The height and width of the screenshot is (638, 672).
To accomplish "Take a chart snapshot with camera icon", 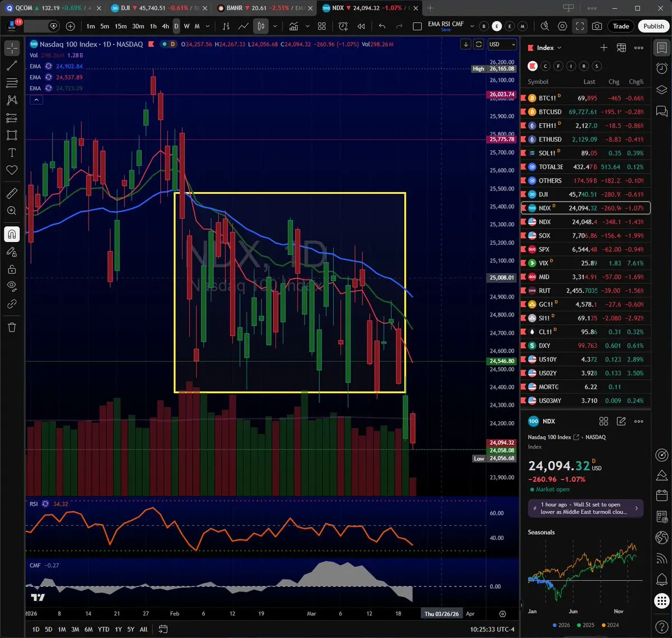I will [x=598, y=26].
